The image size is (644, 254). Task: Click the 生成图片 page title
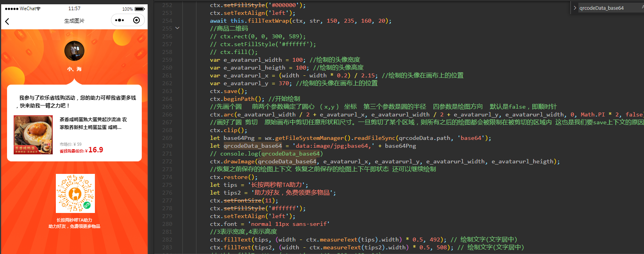tap(74, 21)
